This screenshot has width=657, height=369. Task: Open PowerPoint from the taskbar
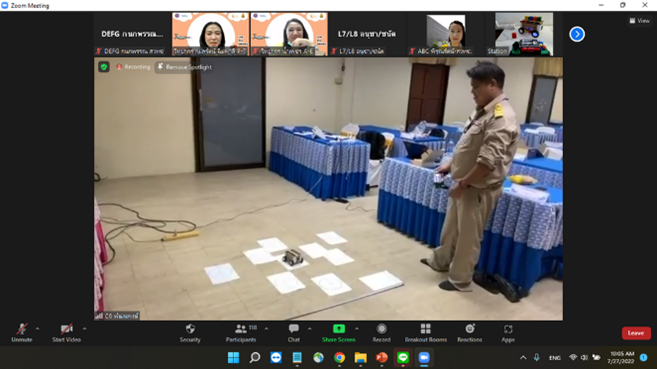coord(382,357)
